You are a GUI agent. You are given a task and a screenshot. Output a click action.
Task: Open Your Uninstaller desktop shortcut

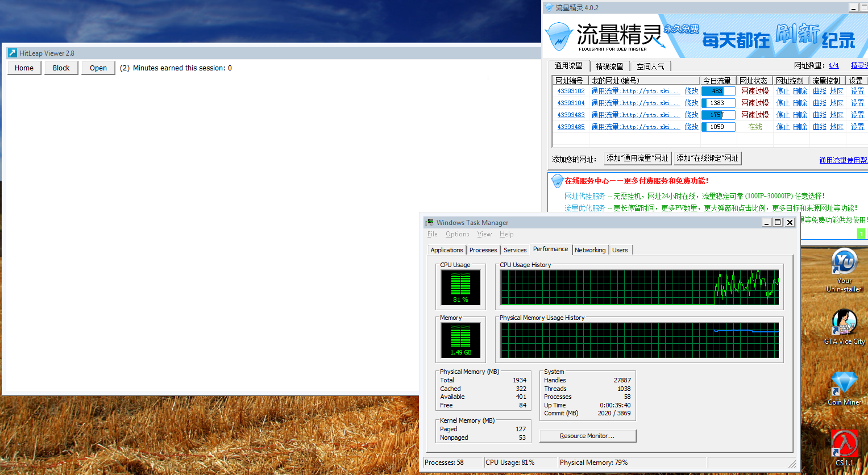tap(845, 270)
